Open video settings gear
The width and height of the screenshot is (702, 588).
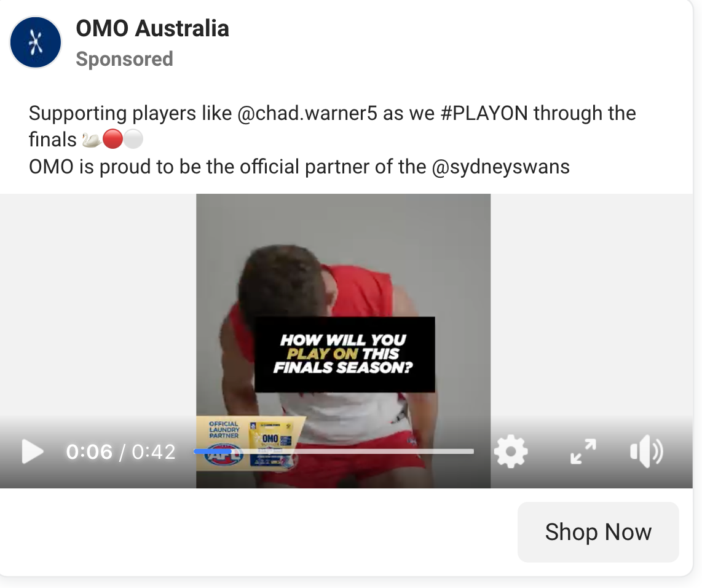pos(511,451)
